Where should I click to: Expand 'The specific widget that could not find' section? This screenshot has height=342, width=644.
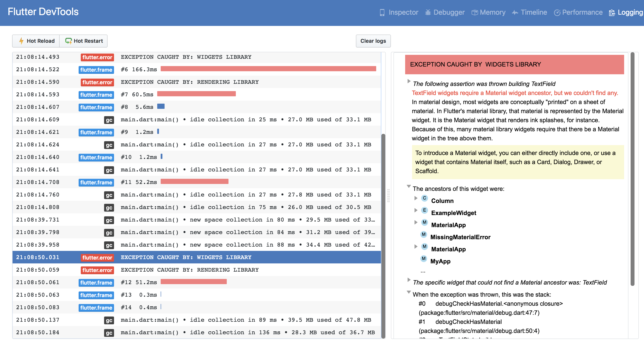[409, 280]
